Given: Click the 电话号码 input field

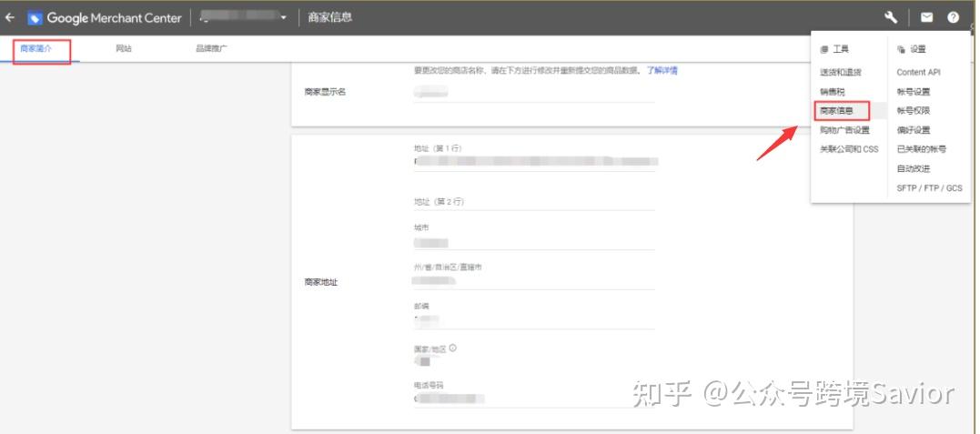Looking at the screenshot, I should (534, 399).
